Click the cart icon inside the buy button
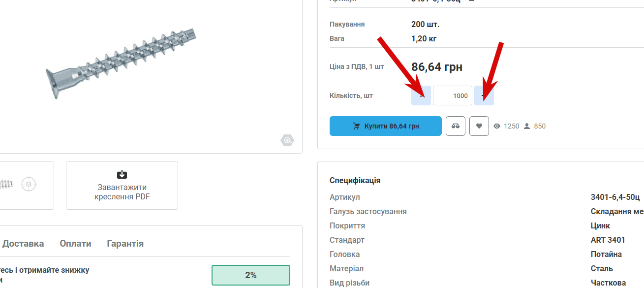 tap(357, 126)
